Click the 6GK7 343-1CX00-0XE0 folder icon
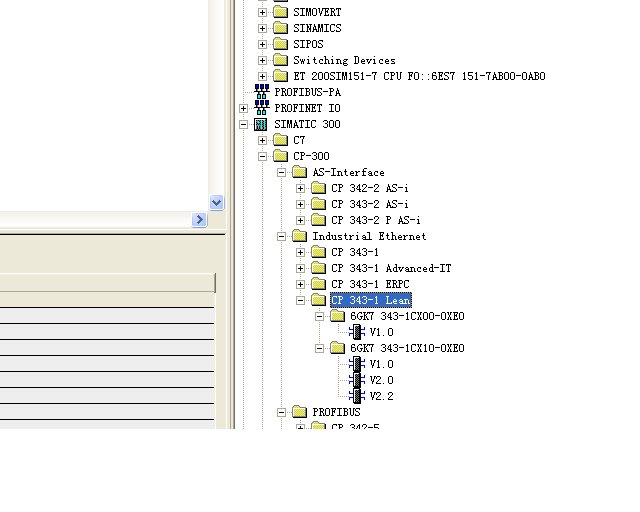 tap(338, 316)
